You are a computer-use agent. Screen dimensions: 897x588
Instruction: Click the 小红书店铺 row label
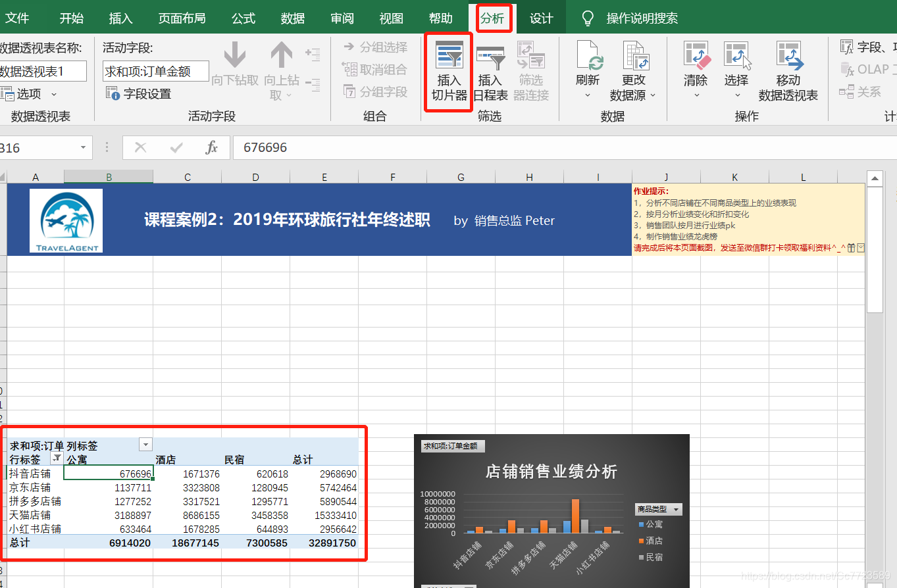pyautogui.click(x=35, y=528)
